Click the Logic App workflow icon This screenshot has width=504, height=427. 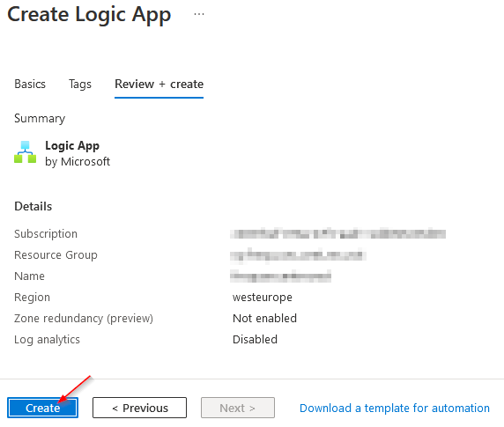tap(25, 152)
